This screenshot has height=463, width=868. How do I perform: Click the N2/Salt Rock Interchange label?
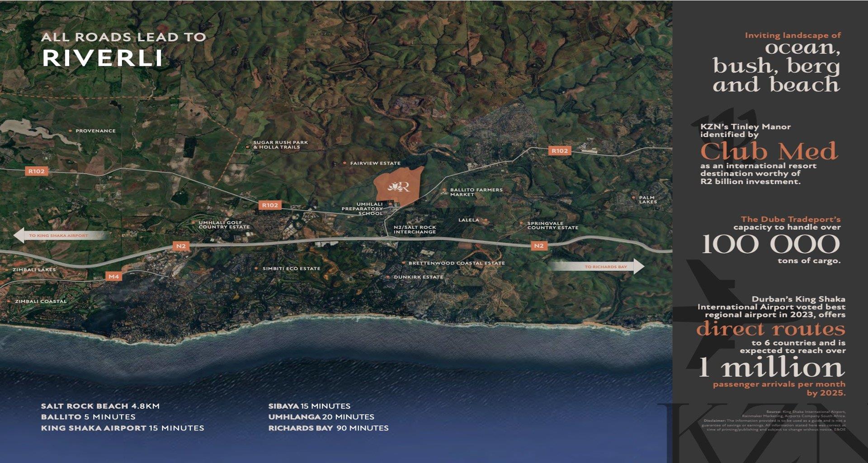415,230
